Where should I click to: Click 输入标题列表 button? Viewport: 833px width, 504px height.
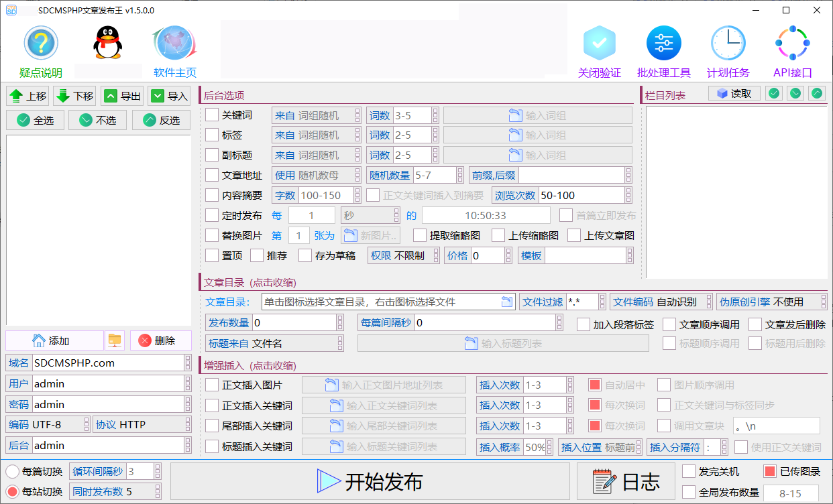503,343
